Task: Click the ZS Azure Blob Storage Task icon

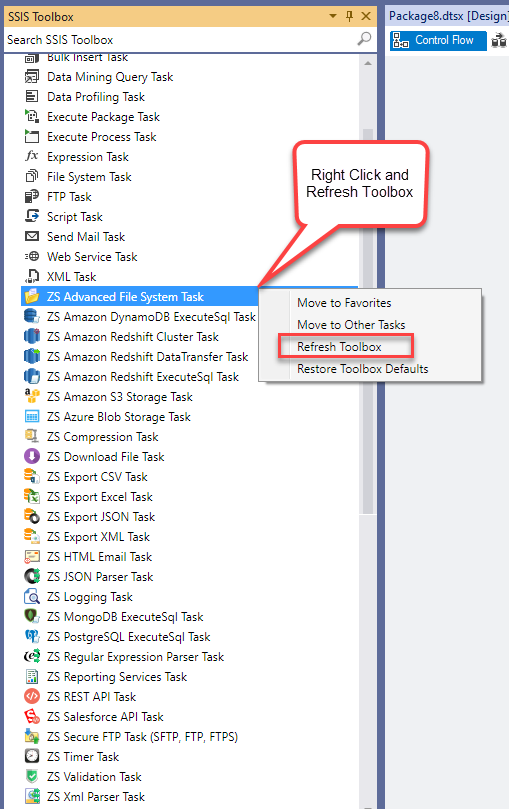Action: [x=32, y=416]
